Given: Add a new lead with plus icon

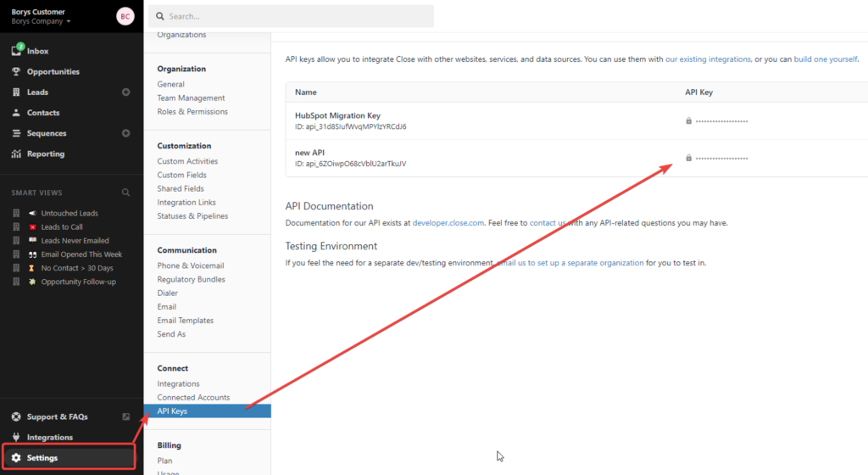Looking at the screenshot, I should tap(125, 92).
